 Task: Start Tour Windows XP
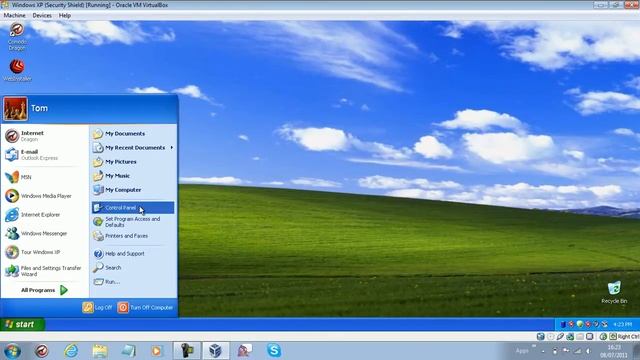pos(44,252)
